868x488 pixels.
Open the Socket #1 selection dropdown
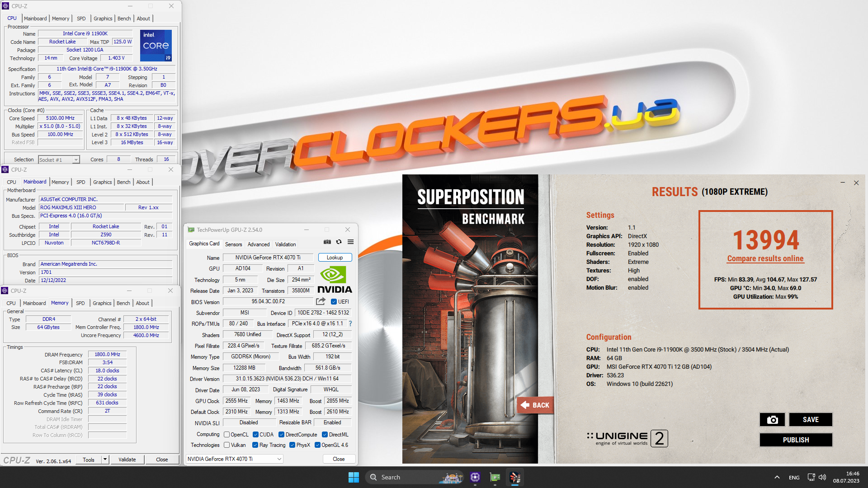(59, 160)
